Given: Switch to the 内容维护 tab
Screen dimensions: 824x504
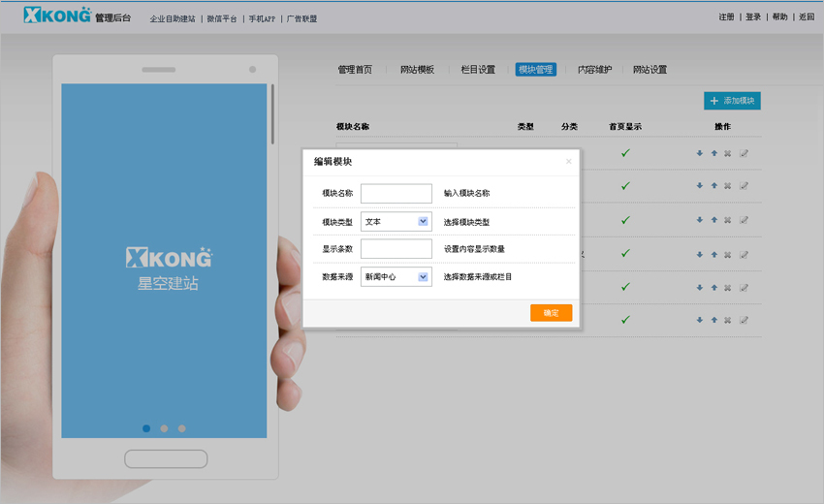Looking at the screenshot, I should (594, 70).
